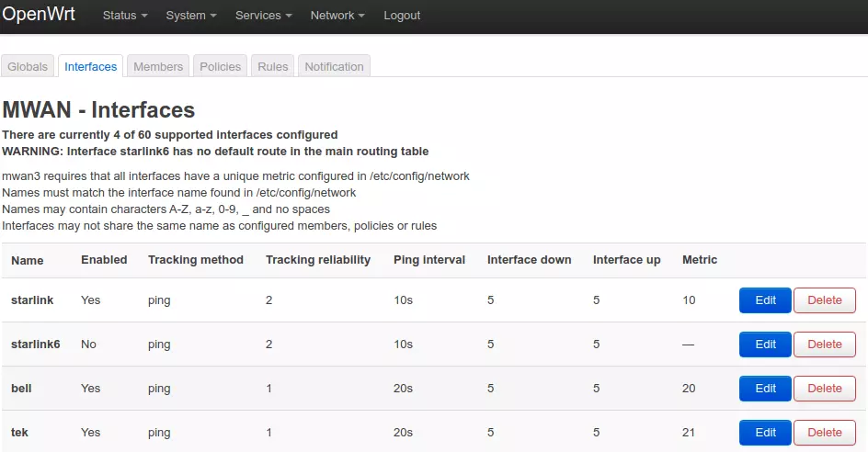Delete the starlink interface
The image size is (868, 452).
pyautogui.click(x=824, y=300)
